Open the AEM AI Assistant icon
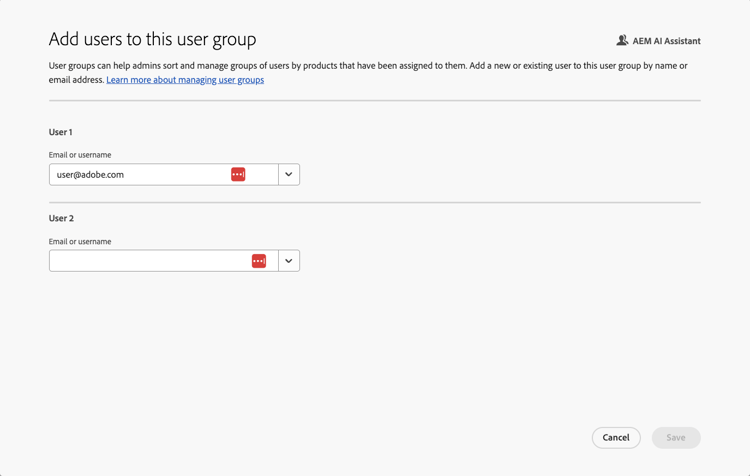Screen dimensions: 750x476 click(x=622, y=41)
